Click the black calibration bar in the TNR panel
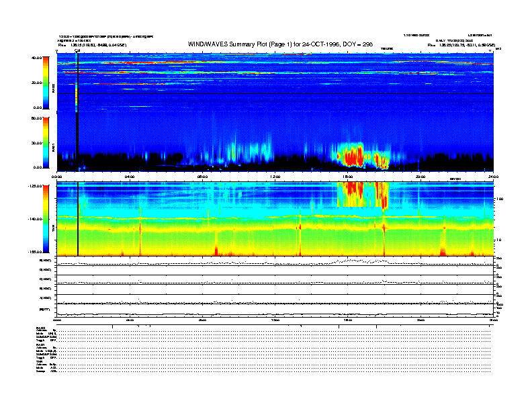The height and width of the screenshot is (411, 532). (x=78, y=219)
